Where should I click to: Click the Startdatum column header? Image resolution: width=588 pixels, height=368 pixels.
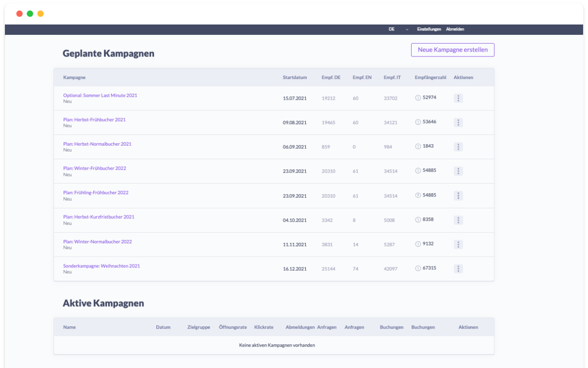[x=294, y=78]
